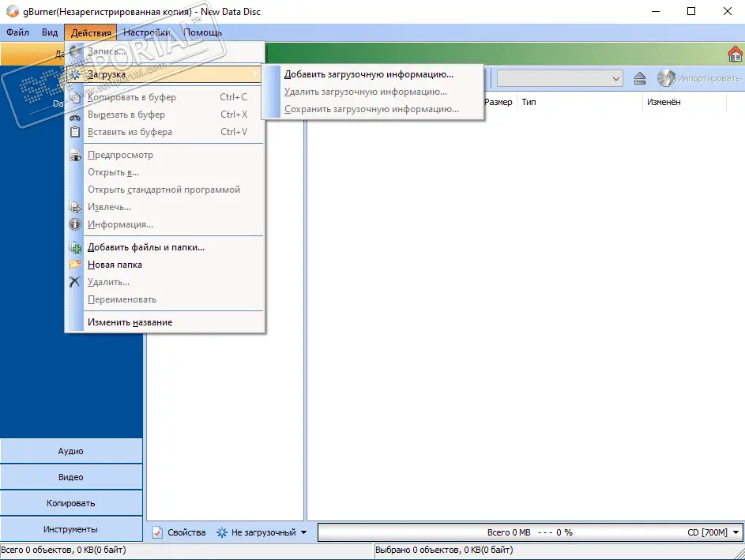Click the Свойства checklist icon
This screenshot has height=560, width=745.
(158, 532)
